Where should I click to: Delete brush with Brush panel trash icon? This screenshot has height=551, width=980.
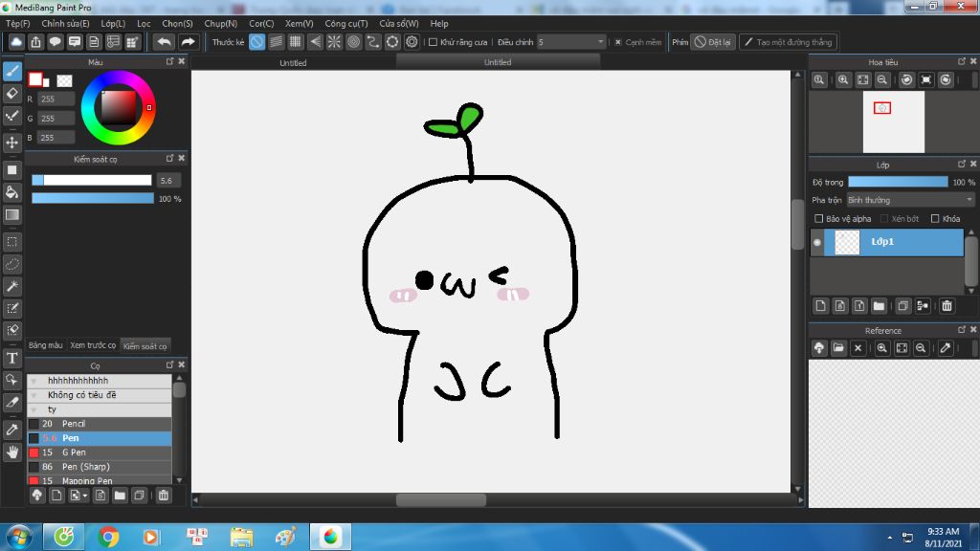tap(164, 496)
